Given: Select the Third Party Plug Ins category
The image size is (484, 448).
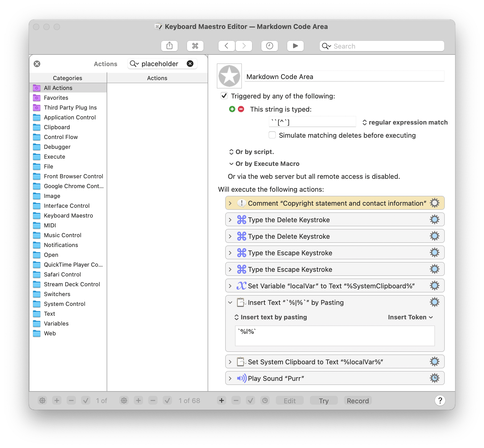Looking at the screenshot, I should pos(68,107).
